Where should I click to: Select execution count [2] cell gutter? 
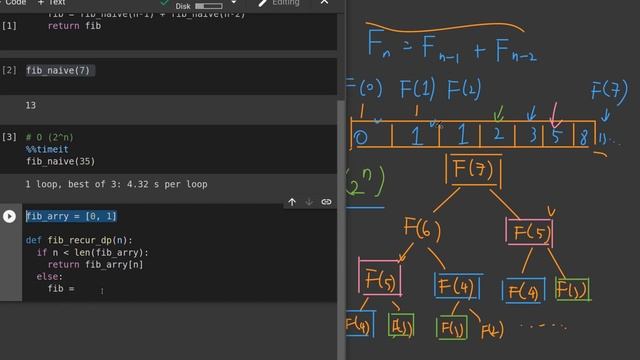tap(9, 70)
